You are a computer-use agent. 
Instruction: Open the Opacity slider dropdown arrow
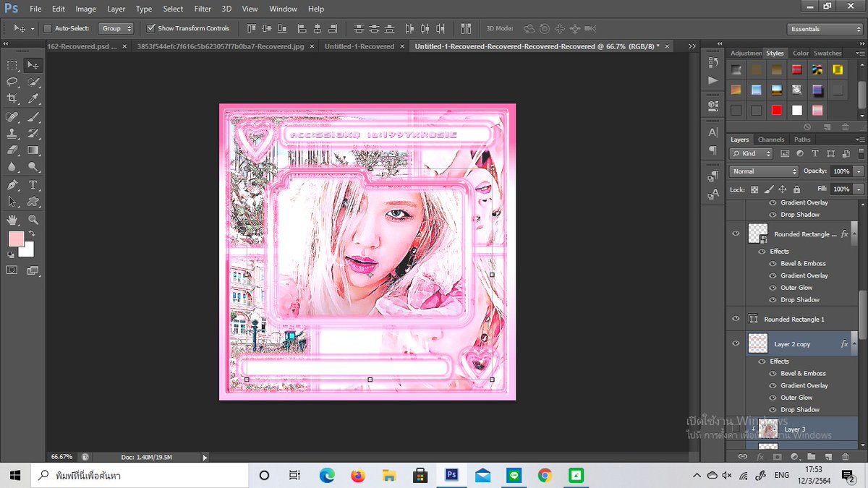pos(859,171)
